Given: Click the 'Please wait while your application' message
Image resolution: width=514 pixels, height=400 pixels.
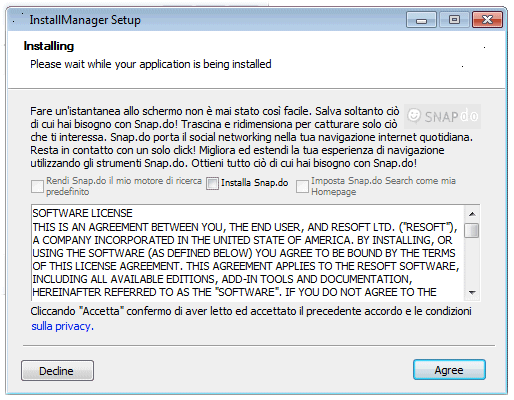Looking at the screenshot, I should click(x=151, y=64).
